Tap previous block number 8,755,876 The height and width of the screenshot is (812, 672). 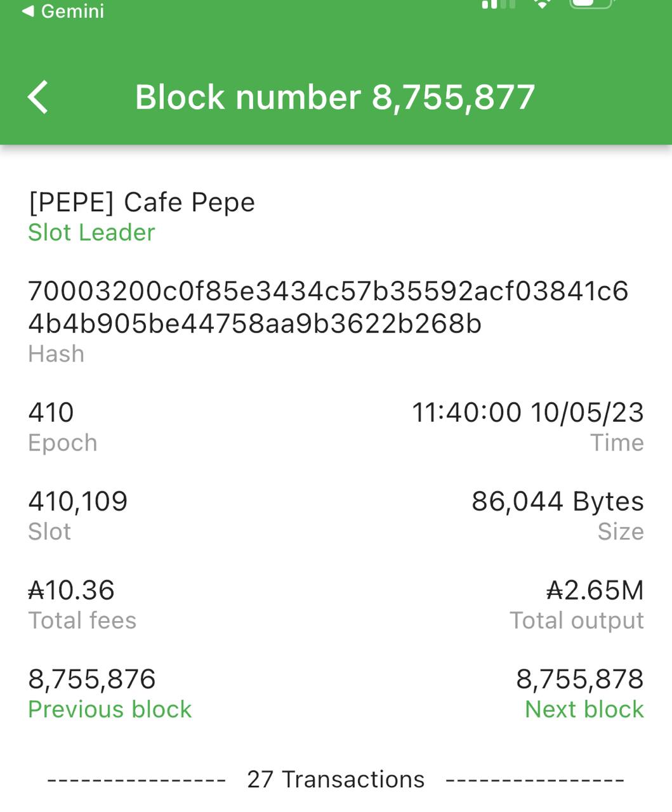92,679
